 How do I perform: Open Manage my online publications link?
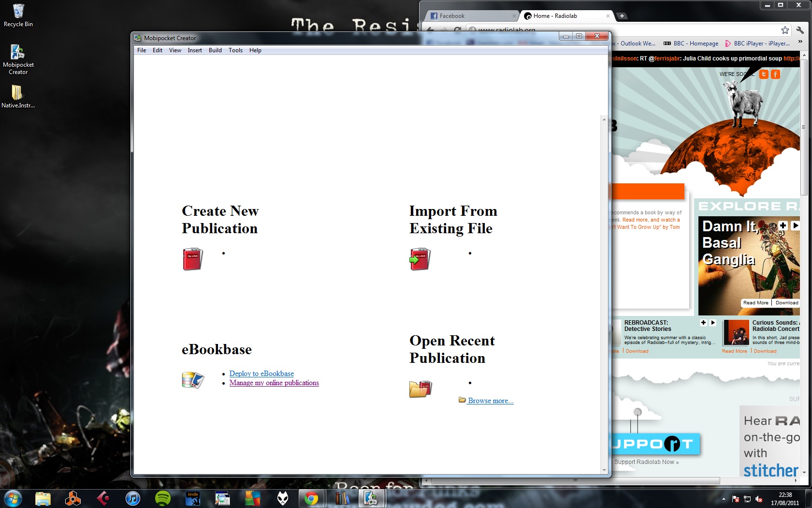pos(274,383)
